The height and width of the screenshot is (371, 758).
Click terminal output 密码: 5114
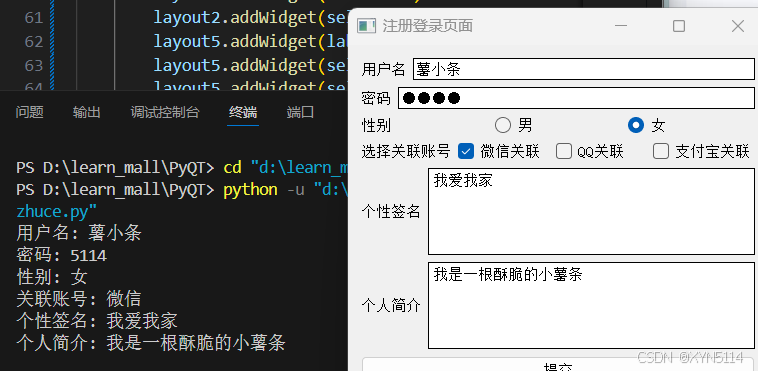[x=61, y=255]
